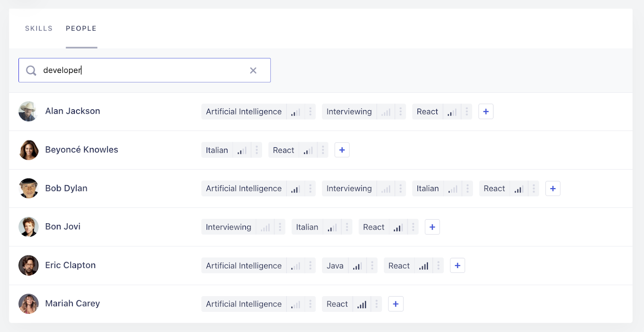This screenshot has height=332, width=644.
Task: Add a skill to Beyoncé Knowles
Action: tap(342, 150)
